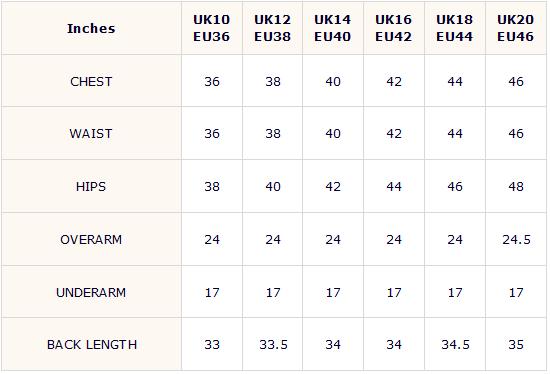
Task: Click the 34.5 back length value
Action: click(x=455, y=345)
